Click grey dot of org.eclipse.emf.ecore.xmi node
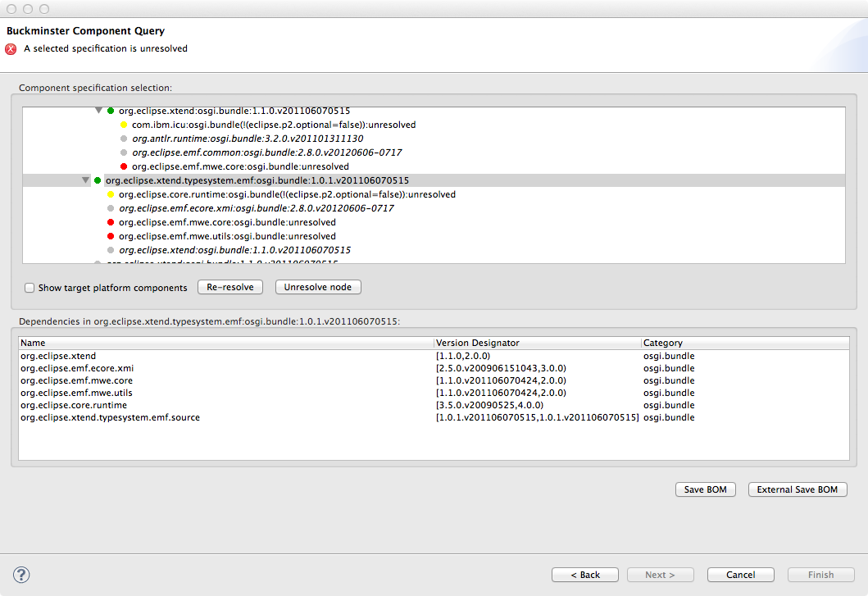Viewport: 868px width, 596px height. coord(111,208)
